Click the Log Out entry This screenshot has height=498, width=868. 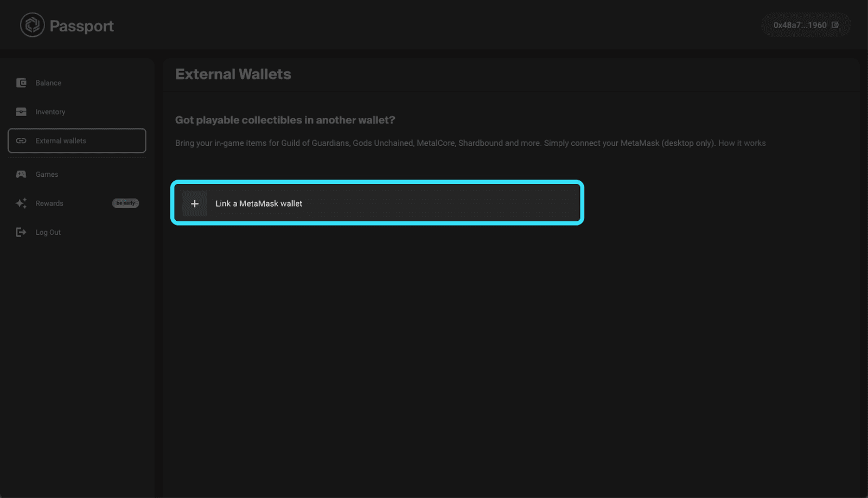[x=48, y=232]
